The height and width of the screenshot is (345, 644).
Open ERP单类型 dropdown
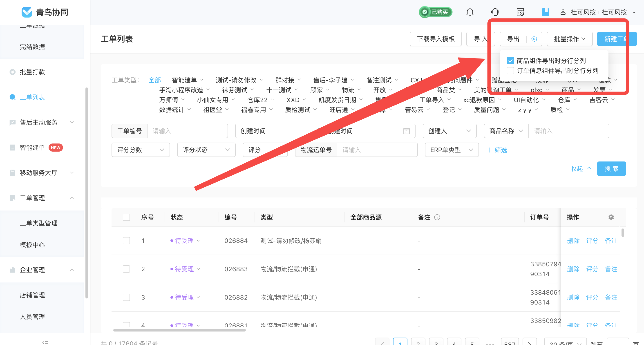[x=452, y=150]
